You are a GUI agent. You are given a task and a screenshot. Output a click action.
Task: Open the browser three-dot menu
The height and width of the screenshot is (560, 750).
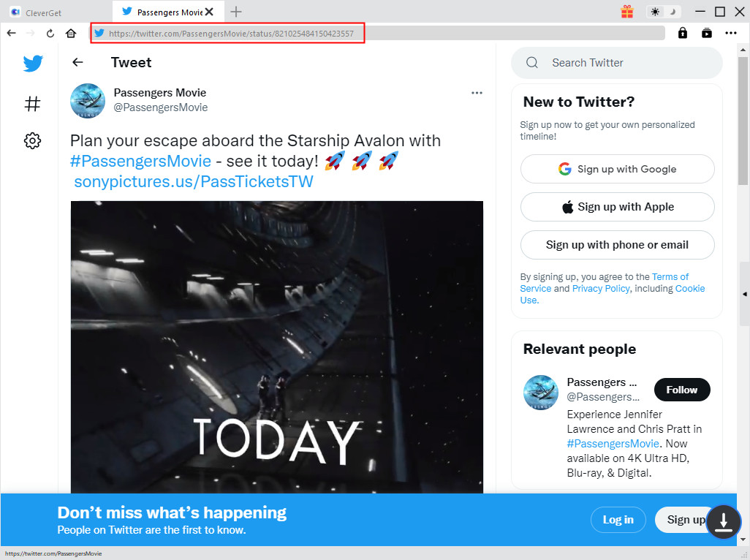pos(731,33)
